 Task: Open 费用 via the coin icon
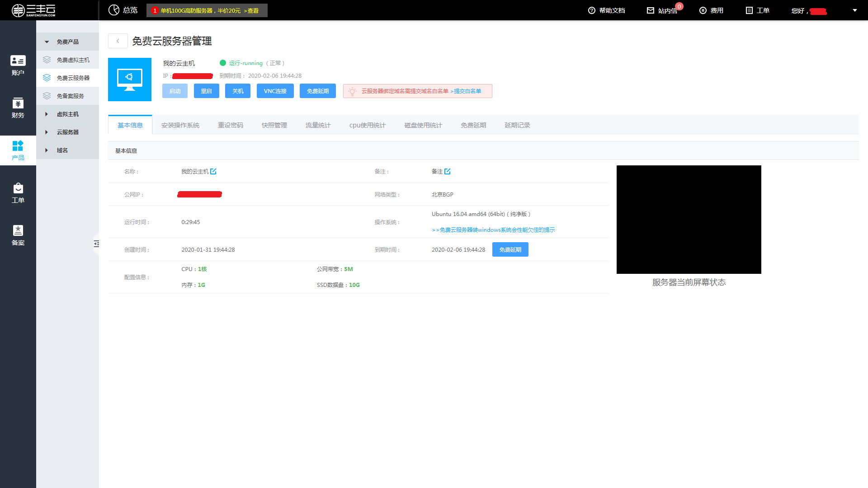point(702,10)
